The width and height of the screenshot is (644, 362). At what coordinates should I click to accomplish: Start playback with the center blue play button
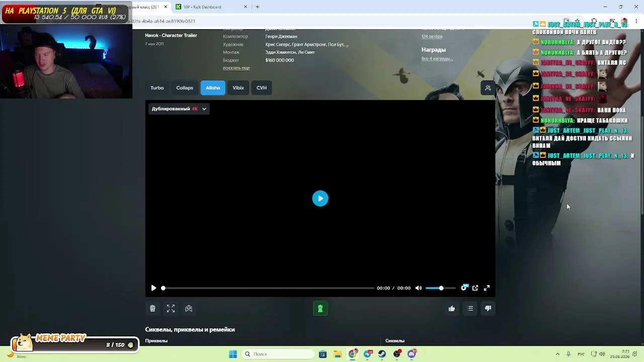tap(320, 199)
